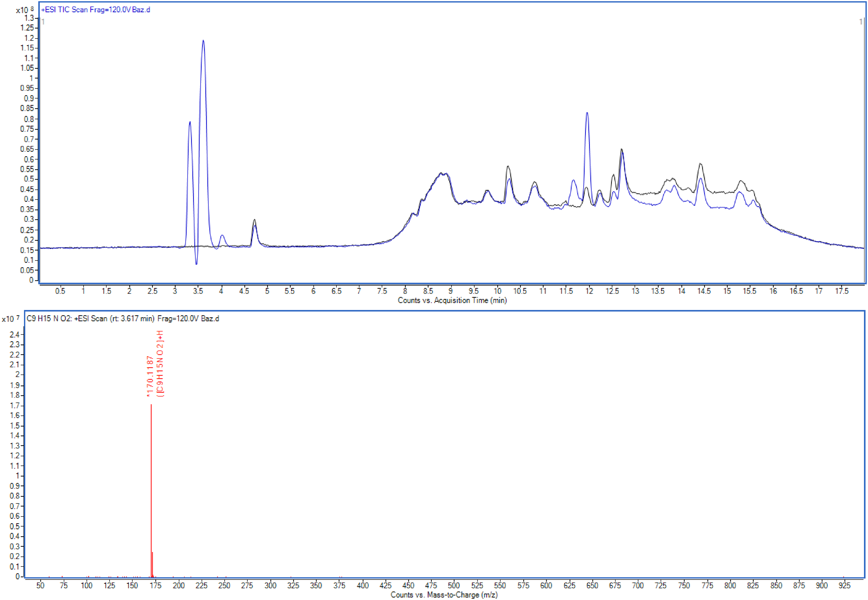The height and width of the screenshot is (600, 868).
Task: Click the x10 7 spectrum scale label
Action: 11,318
